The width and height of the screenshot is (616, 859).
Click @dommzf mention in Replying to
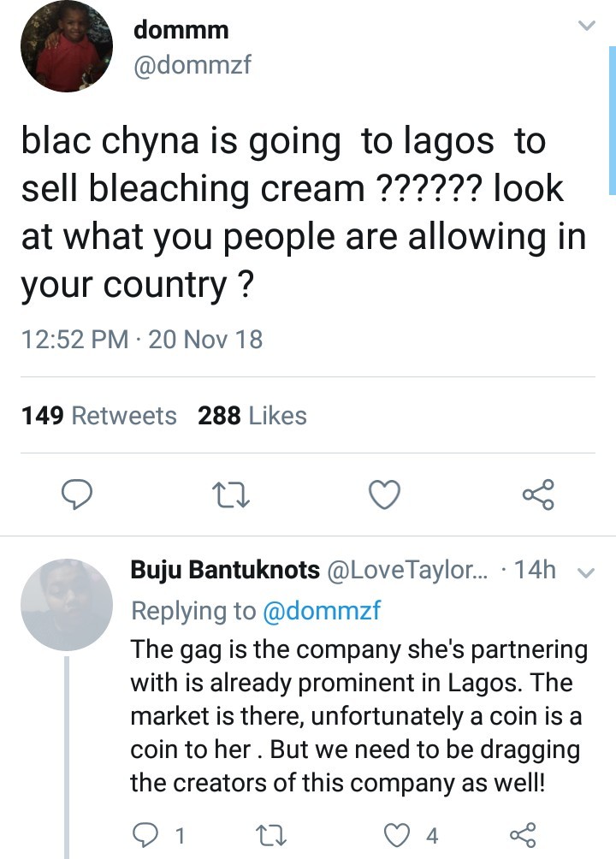coord(319,610)
